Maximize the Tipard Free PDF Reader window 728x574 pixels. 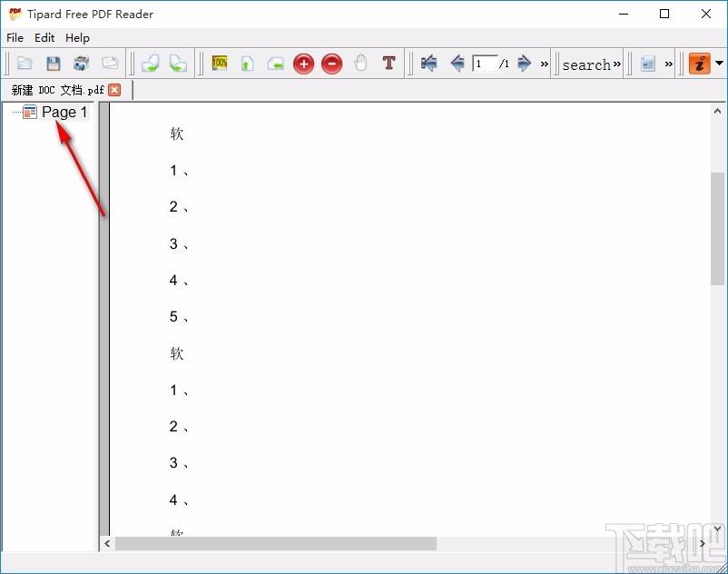pos(664,14)
